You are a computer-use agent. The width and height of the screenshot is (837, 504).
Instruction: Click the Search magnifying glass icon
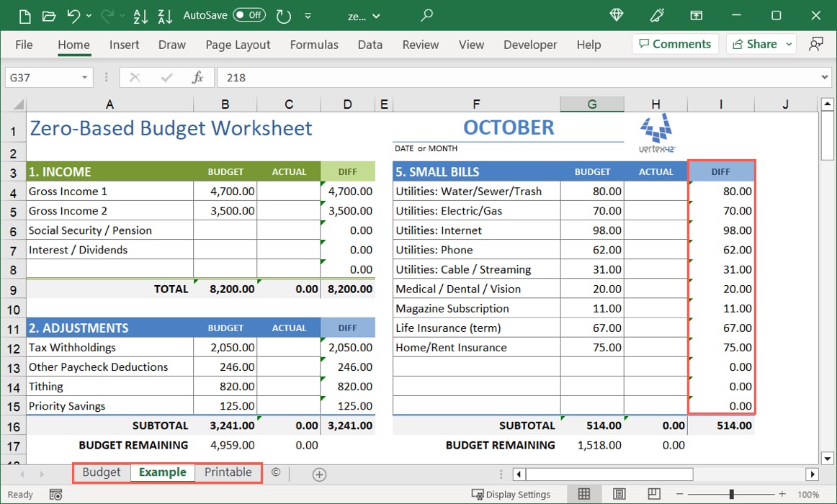[x=426, y=15]
